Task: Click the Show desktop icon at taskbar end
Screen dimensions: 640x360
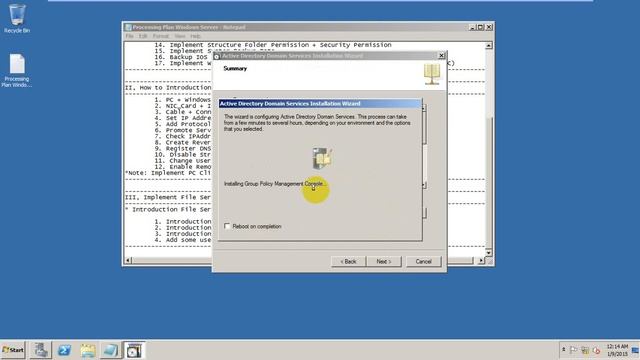Action: (x=636, y=350)
